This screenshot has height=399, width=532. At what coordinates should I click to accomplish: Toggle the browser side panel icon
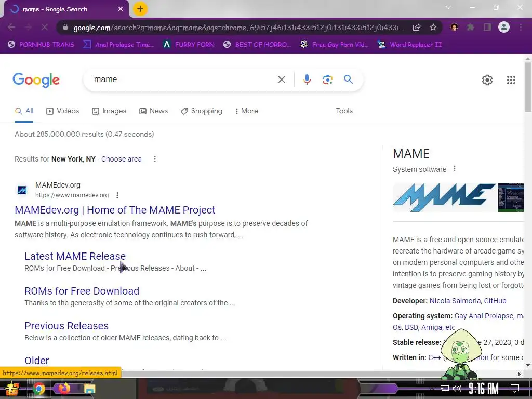click(x=487, y=27)
